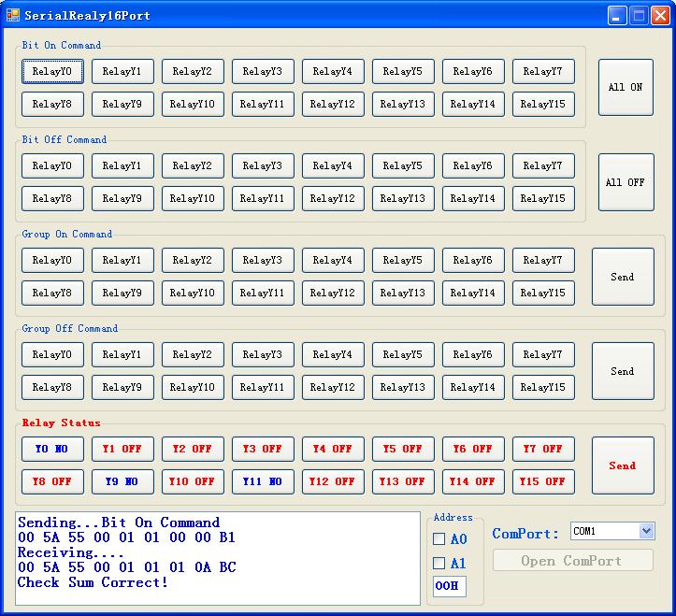Click red Send button in Relay Status
Screen dimensions: 676x616
tap(623, 466)
